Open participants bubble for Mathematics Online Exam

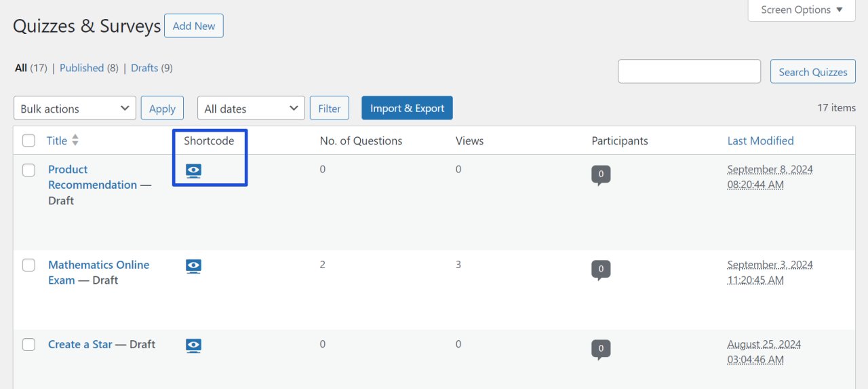coord(601,270)
